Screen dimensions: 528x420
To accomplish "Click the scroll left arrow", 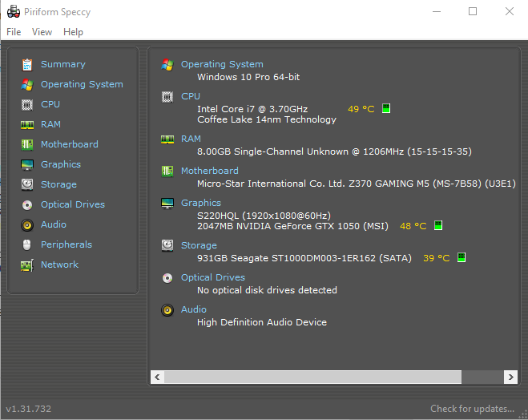I will tap(157, 377).
